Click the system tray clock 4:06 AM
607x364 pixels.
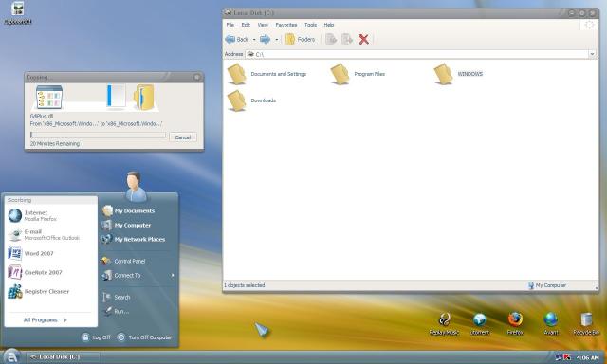pos(587,357)
